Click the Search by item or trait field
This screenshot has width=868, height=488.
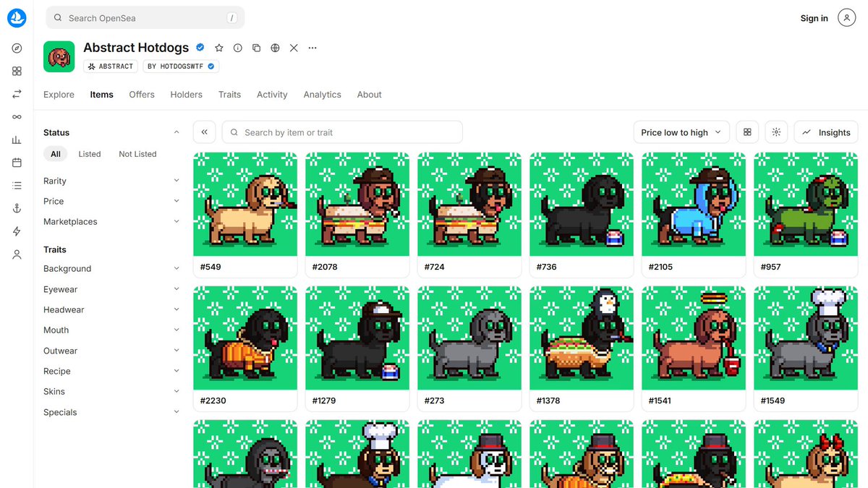[342, 132]
